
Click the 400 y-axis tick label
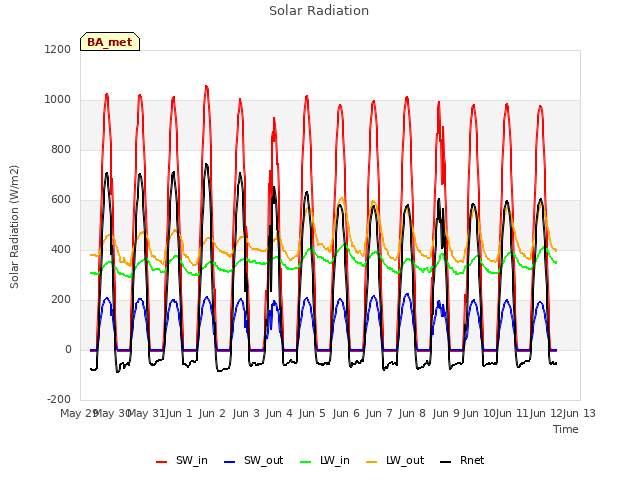coord(61,249)
